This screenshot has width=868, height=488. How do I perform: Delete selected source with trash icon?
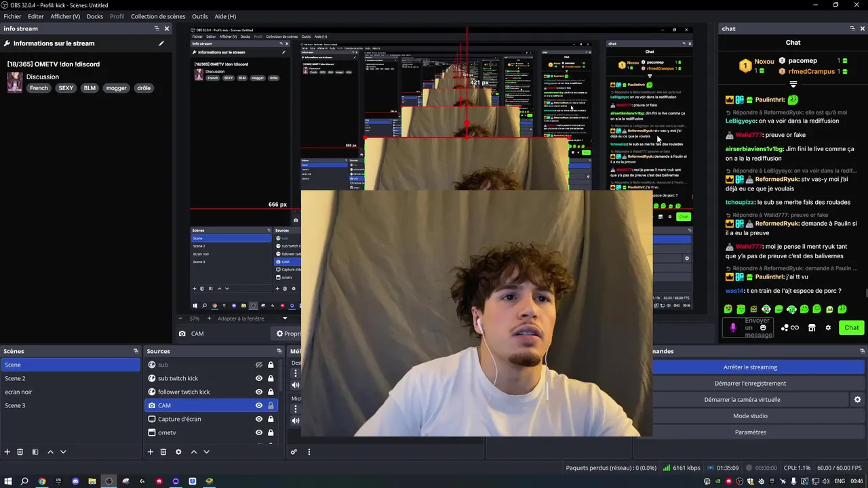coord(163,452)
